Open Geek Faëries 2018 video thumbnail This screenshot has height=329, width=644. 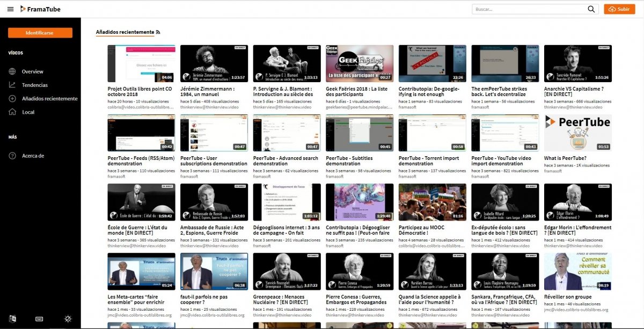[360, 63]
